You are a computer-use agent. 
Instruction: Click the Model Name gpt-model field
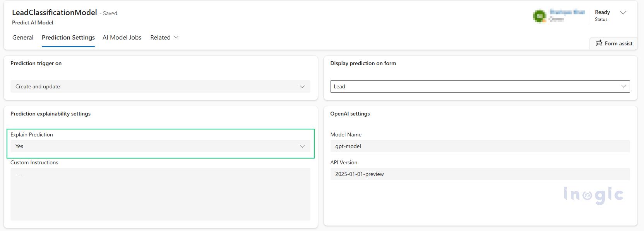[480, 146]
